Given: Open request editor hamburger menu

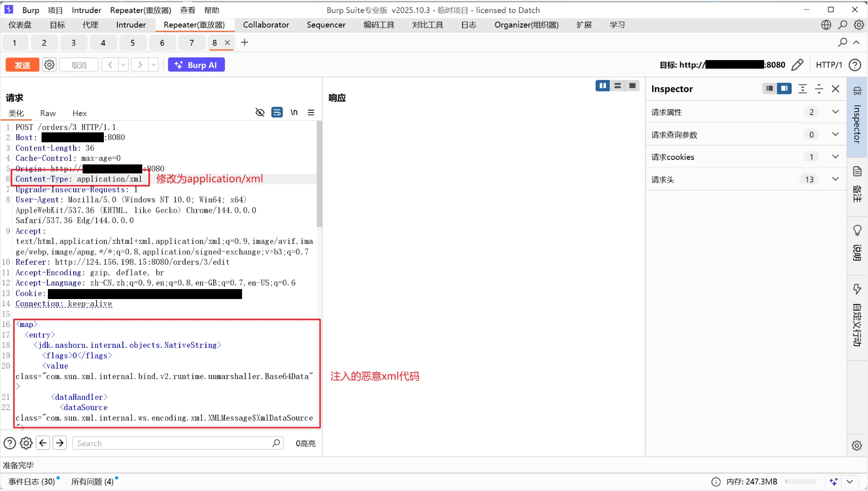Looking at the screenshot, I should 311,112.
